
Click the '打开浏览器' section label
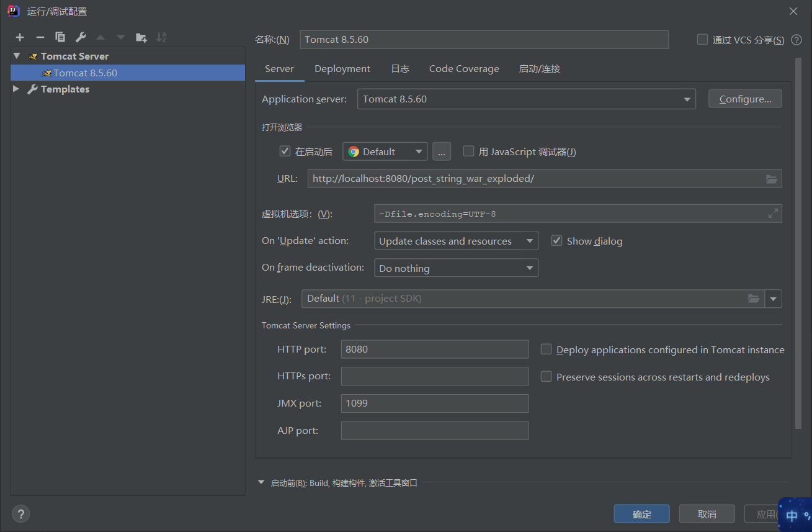point(282,127)
